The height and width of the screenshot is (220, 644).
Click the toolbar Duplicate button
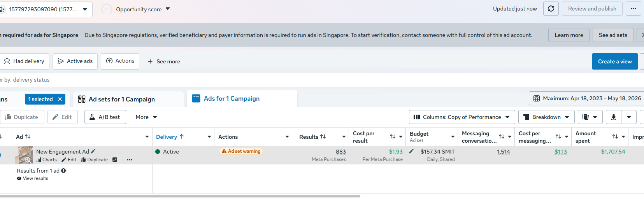click(22, 117)
